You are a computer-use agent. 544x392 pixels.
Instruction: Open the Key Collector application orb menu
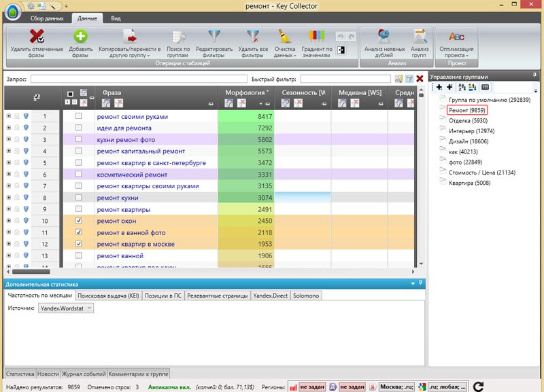[13, 12]
